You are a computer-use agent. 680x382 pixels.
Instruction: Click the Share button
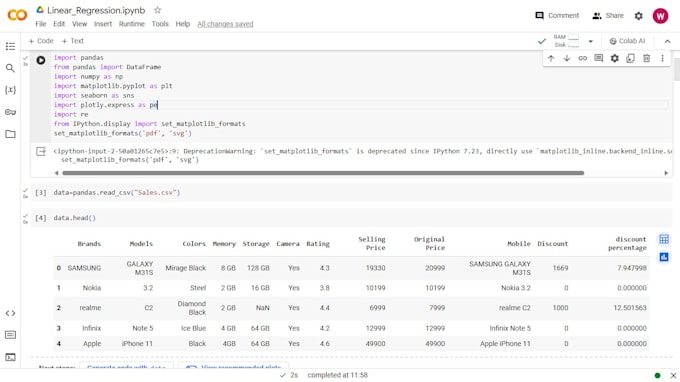point(608,16)
